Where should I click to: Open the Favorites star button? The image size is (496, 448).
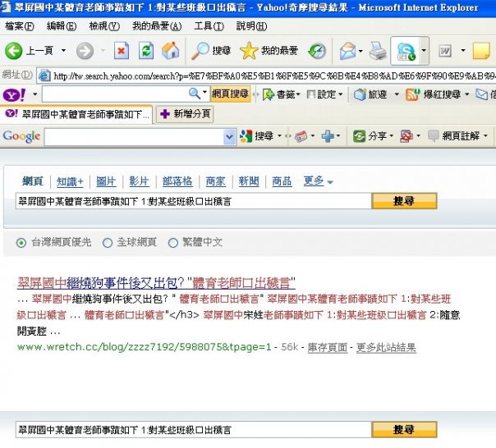click(x=269, y=51)
